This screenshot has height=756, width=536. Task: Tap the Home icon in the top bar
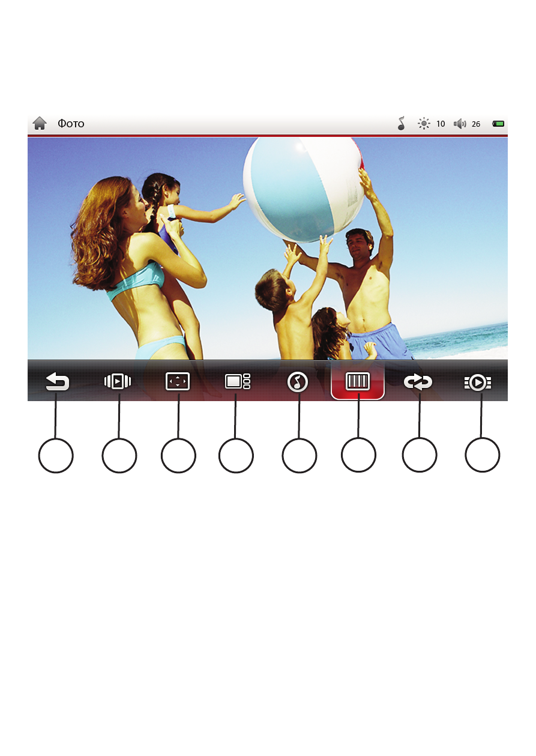tap(40, 124)
